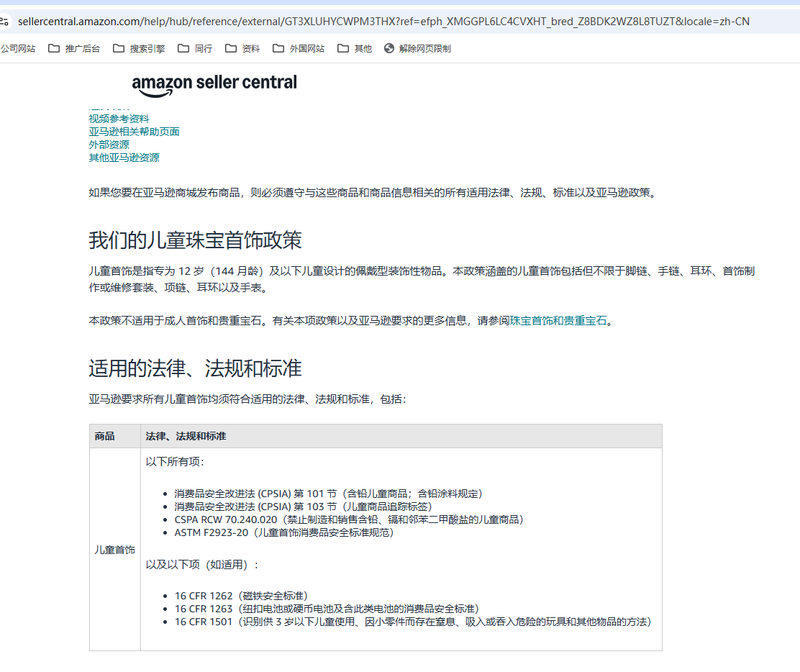Click the folder icon beside 搜索引擎
This screenshot has height=672, width=800.
click(x=119, y=48)
